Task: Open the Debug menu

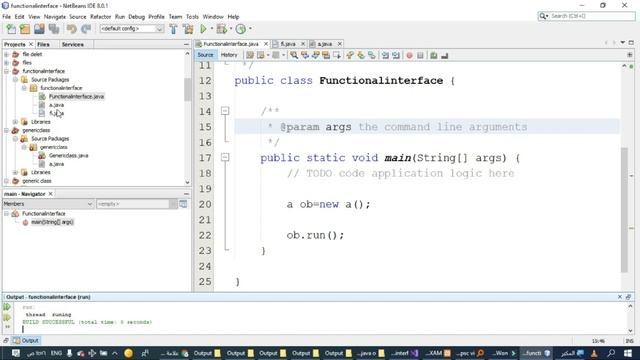Action: tap(137, 17)
